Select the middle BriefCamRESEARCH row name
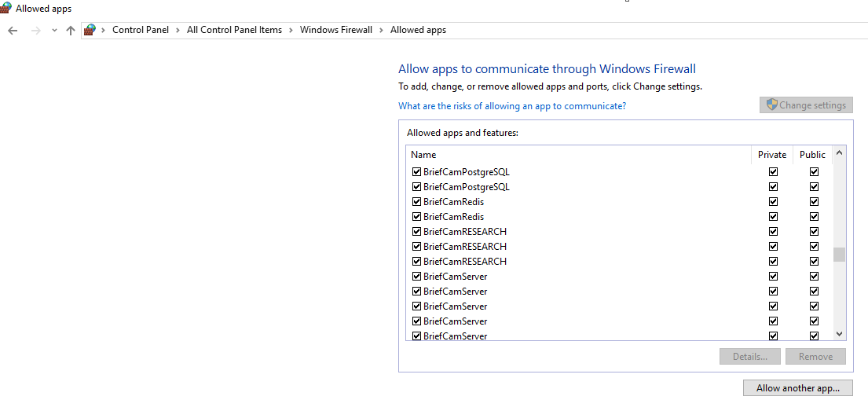The image size is (868, 400). click(465, 247)
